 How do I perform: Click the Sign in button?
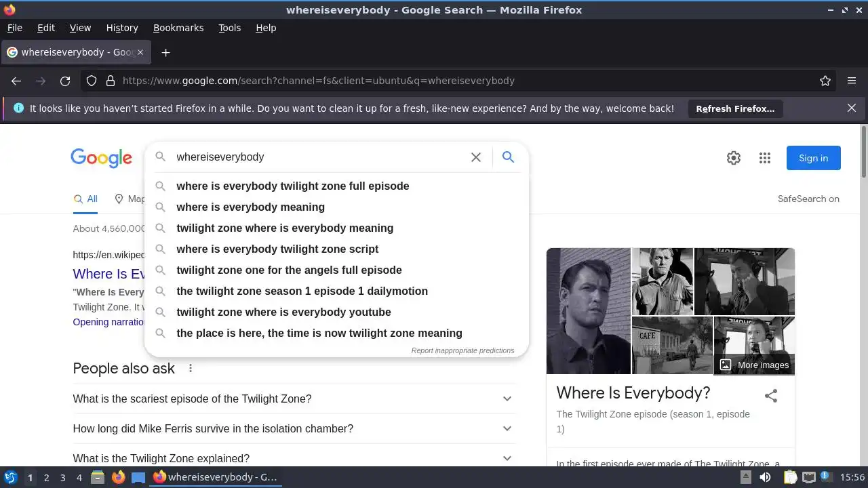pyautogui.click(x=813, y=158)
